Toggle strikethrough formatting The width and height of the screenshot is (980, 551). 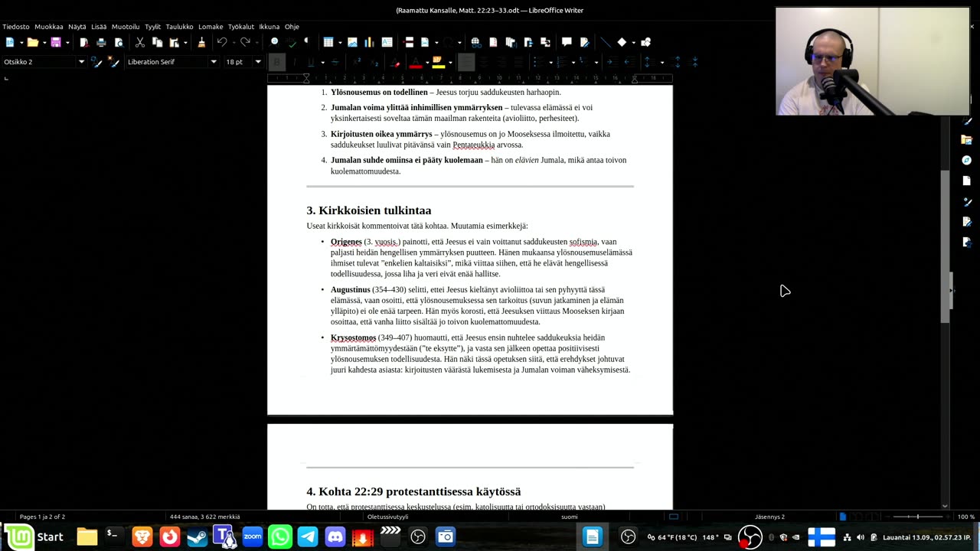335,62
